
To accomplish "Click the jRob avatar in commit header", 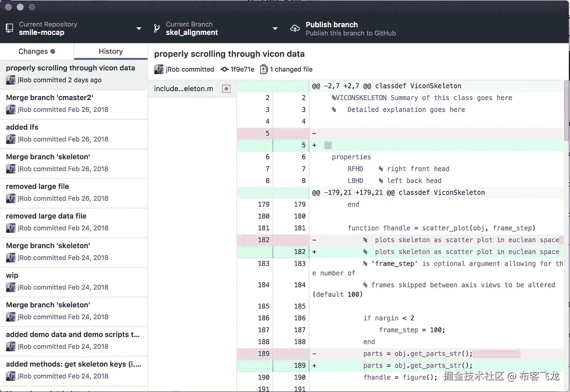I will click(159, 69).
